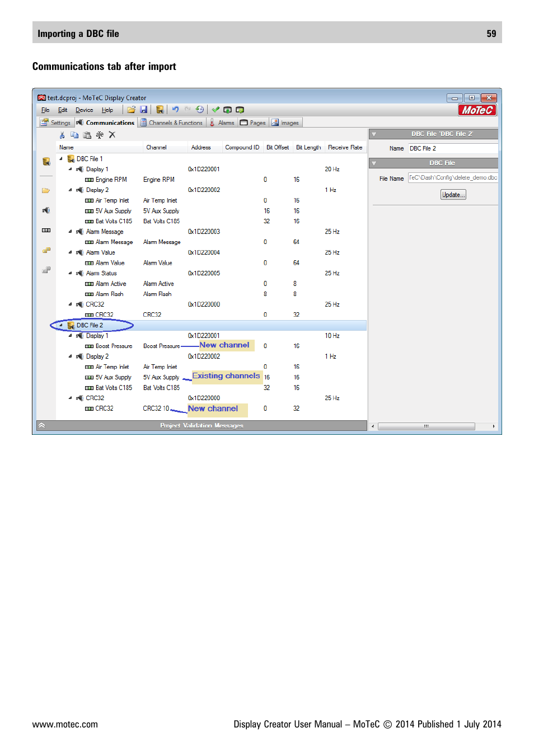Click the sidebar yellow folder icon
534x756 pixels.
(x=46, y=191)
